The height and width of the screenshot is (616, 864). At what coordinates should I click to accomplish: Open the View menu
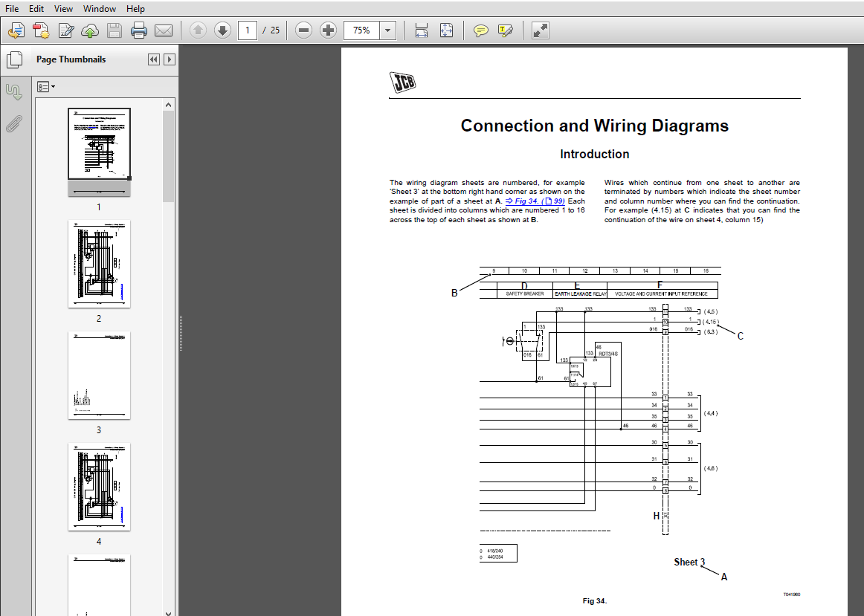(x=63, y=9)
